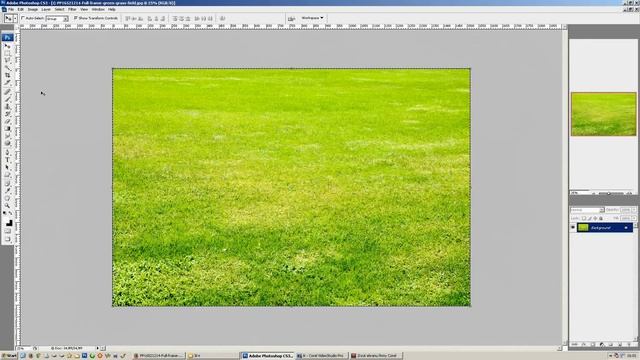Select the Path Selection tool
This screenshot has height=360, width=640.
tap(7, 167)
